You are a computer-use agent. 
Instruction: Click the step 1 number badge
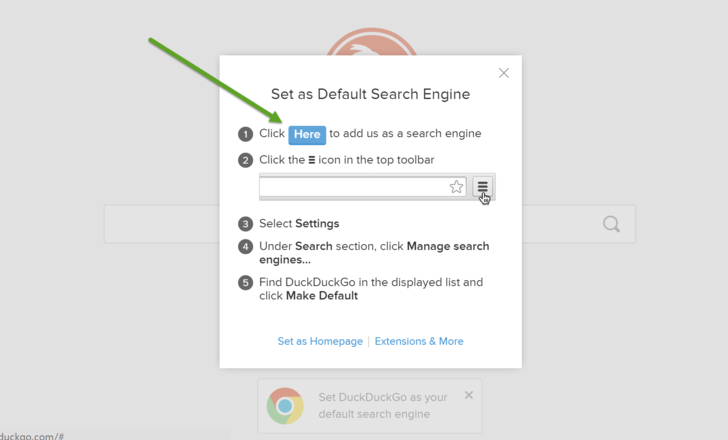click(x=245, y=134)
